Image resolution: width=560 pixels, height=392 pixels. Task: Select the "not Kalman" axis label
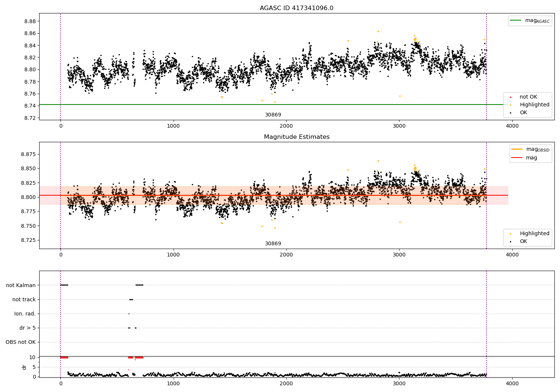click(21, 286)
